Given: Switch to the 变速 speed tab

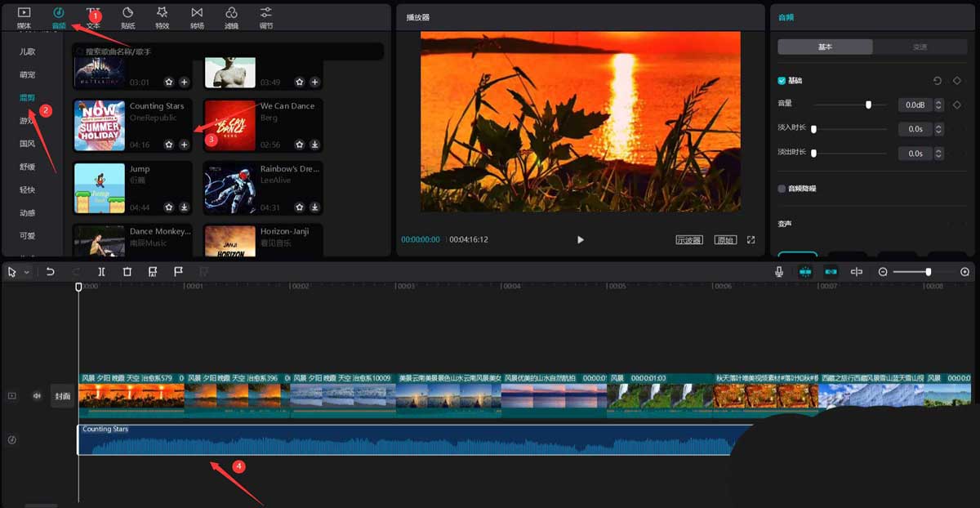Looking at the screenshot, I should click(920, 47).
